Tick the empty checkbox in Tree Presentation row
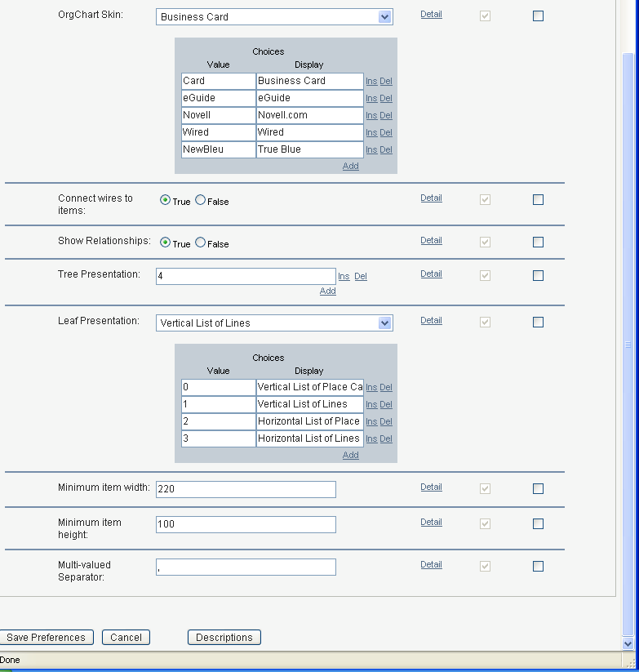Screen dimensions: 639x672 coord(538,275)
